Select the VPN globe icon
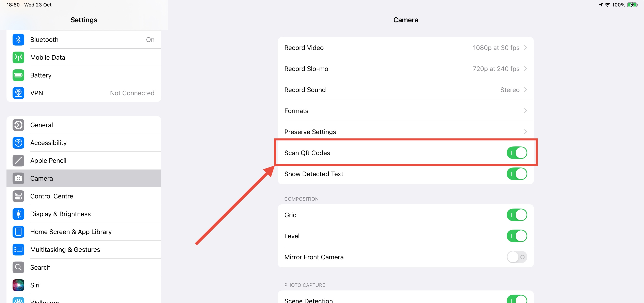This screenshot has width=644, height=303. point(18,93)
